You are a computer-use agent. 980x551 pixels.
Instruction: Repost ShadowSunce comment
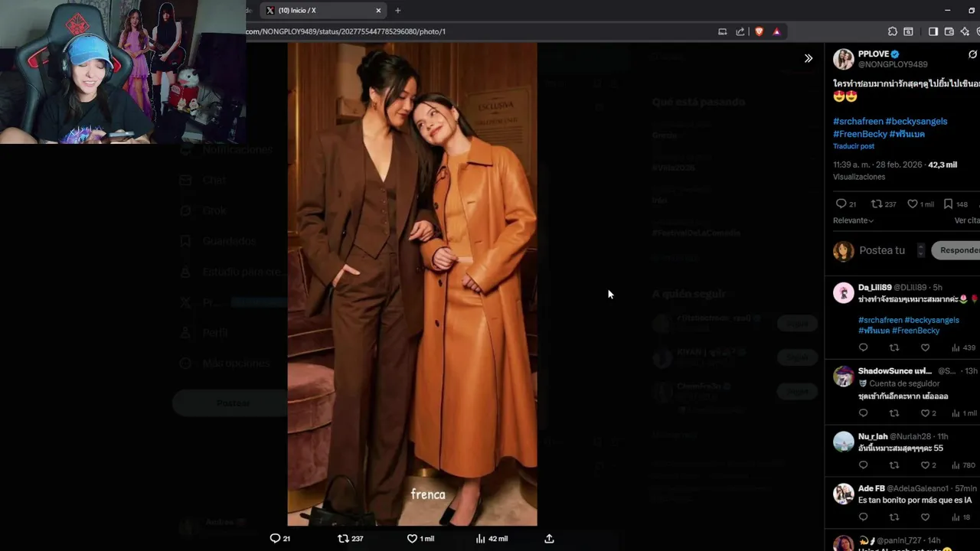(x=893, y=413)
